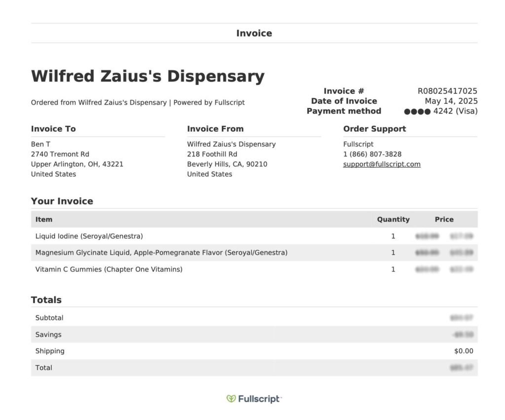Click the phone number 1 (866) 807-3828
This screenshot has width=505, height=420.
(372, 154)
